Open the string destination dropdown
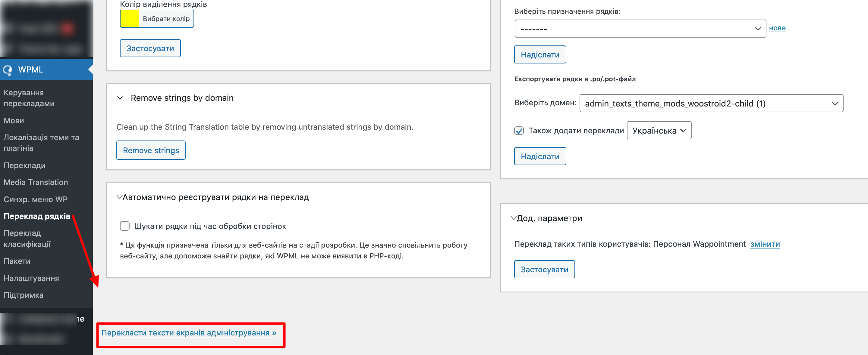 point(640,29)
